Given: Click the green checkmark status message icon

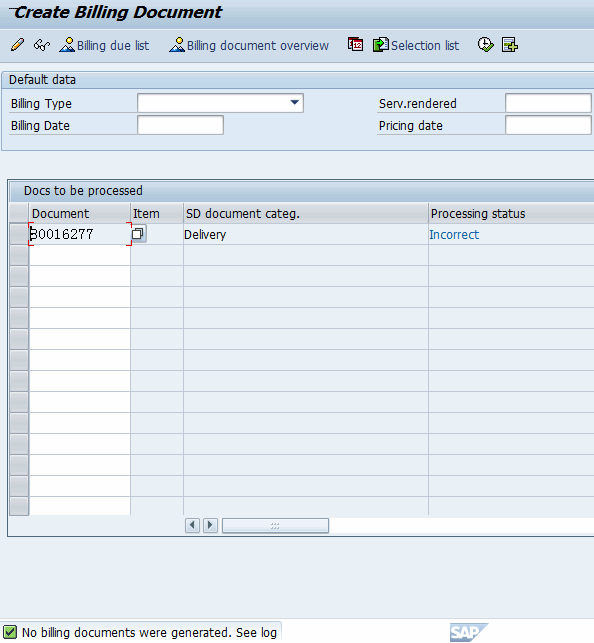Looking at the screenshot, I should 9,632.
